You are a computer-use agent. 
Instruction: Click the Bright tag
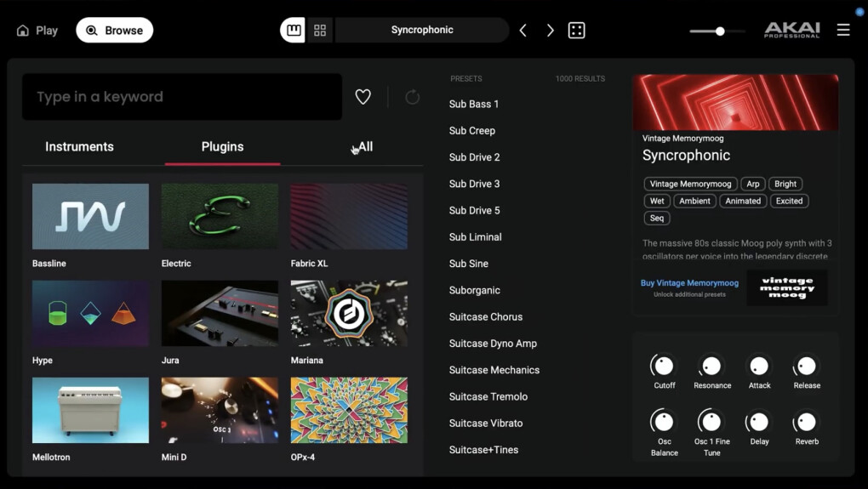click(785, 184)
